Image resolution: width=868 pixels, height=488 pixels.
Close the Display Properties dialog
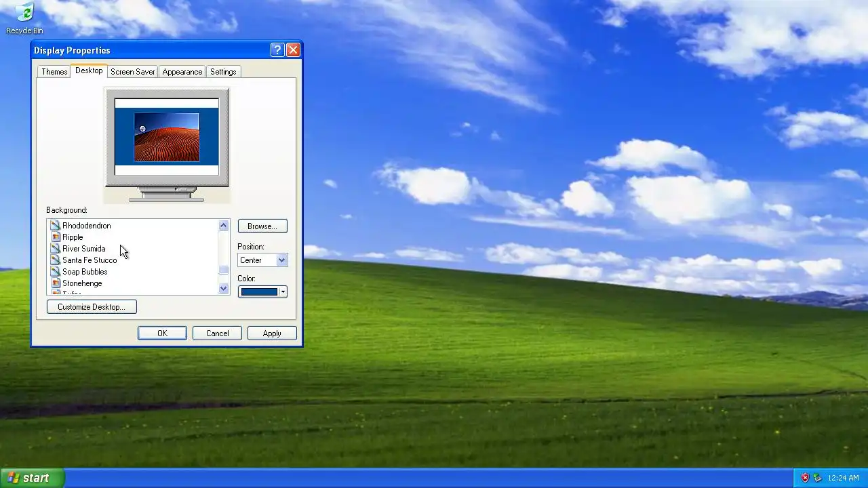coord(293,49)
